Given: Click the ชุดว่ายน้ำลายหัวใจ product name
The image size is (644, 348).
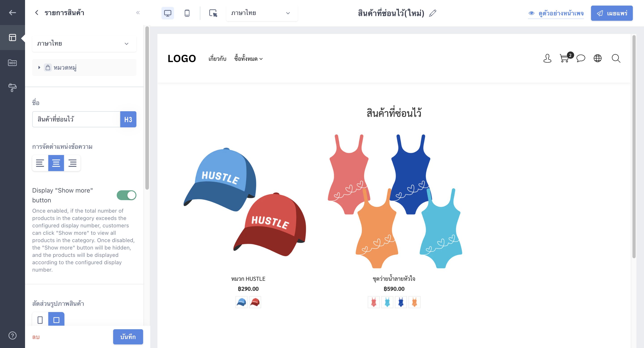Looking at the screenshot, I should (x=394, y=279).
